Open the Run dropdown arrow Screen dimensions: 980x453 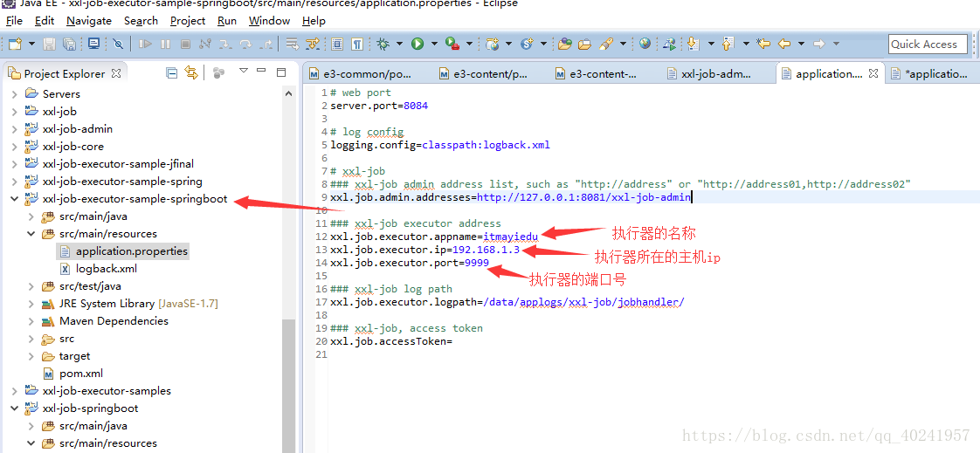coord(433,44)
